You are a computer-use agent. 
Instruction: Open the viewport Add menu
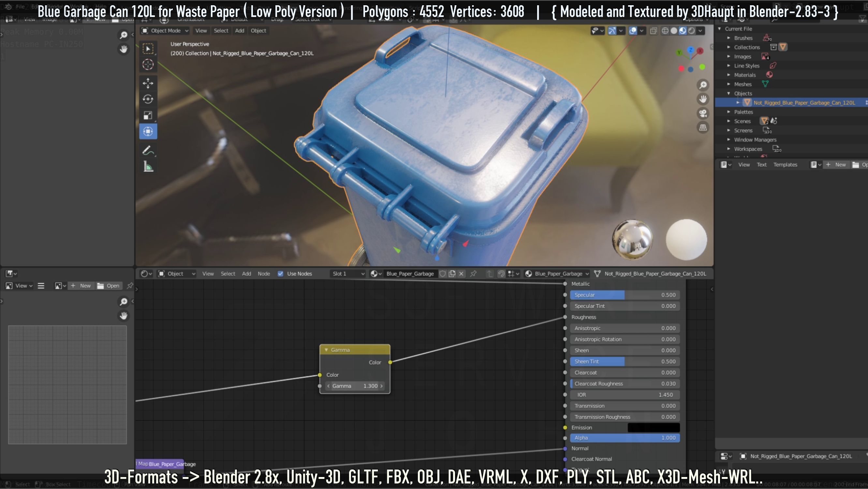240,31
